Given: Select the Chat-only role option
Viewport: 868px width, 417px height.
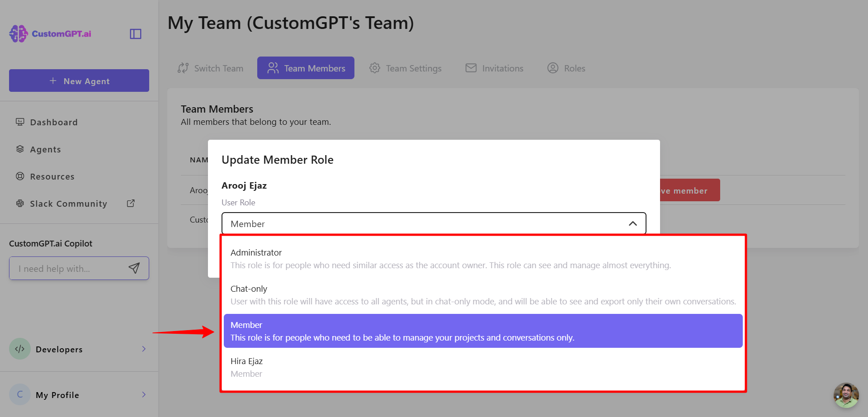Looking at the screenshot, I should click(x=483, y=295).
